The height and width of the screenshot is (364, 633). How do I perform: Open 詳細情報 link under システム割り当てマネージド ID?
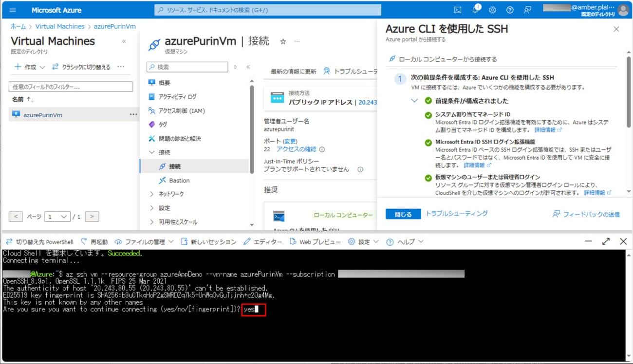point(548,130)
